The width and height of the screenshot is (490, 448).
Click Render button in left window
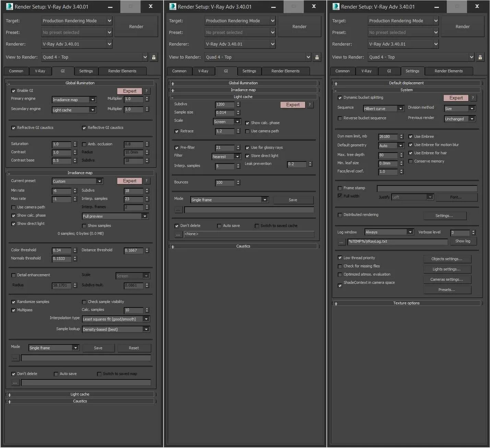(136, 27)
